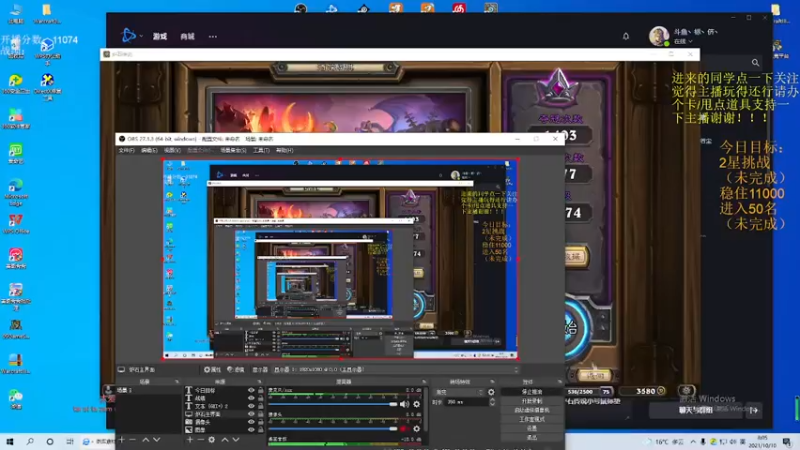800x450 pixels.
Task: Hide 战绩 source with eye icon
Action: pyautogui.click(x=251, y=398)
